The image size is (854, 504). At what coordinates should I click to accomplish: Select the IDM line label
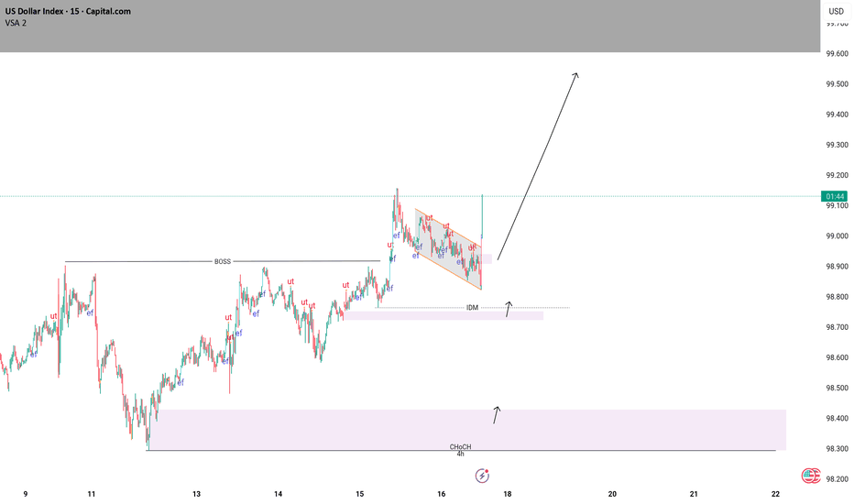pos(472,308)
